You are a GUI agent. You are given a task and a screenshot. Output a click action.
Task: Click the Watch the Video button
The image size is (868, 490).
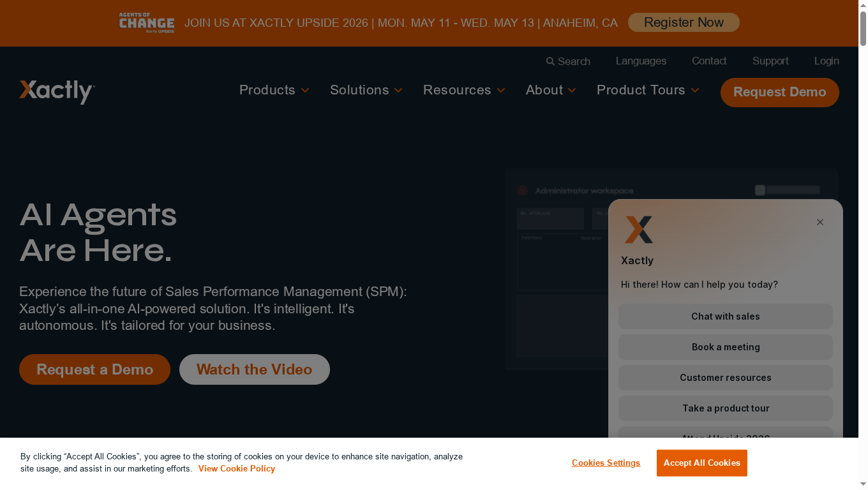click(x=255, y=369)
